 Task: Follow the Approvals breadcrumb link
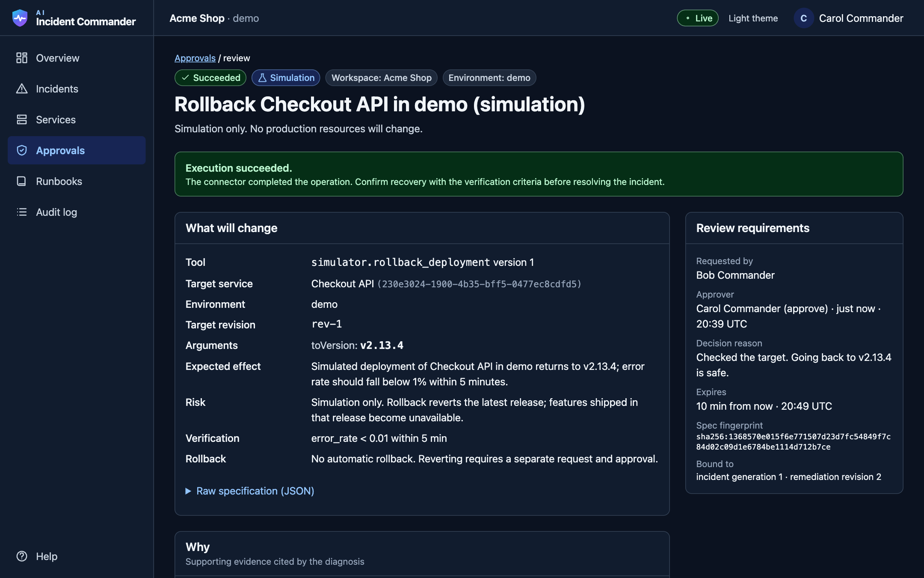[195, 58]
